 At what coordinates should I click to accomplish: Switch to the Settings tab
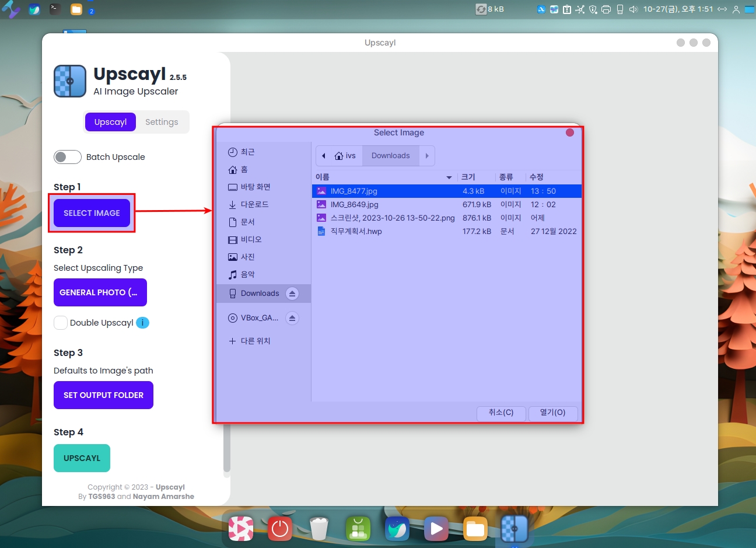[x=162, y=122]
